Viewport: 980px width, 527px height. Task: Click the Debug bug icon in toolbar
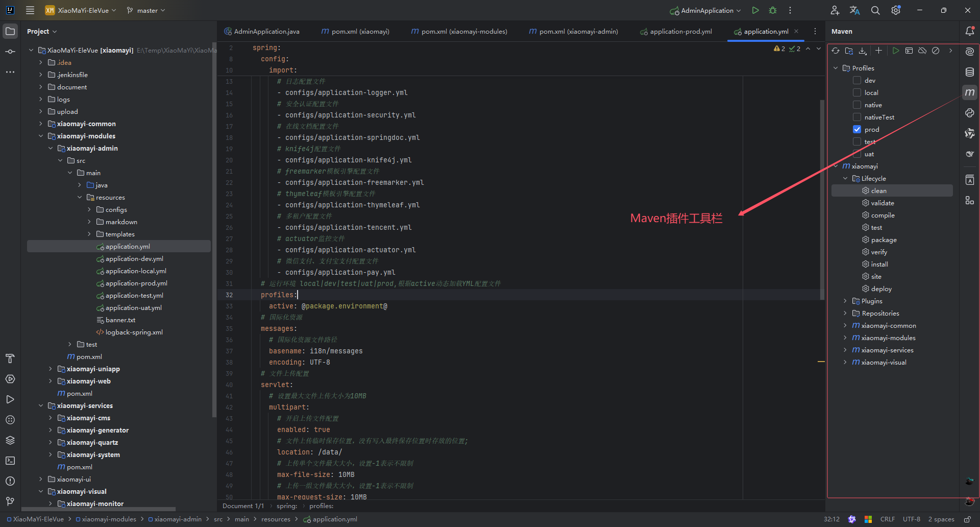773,10
